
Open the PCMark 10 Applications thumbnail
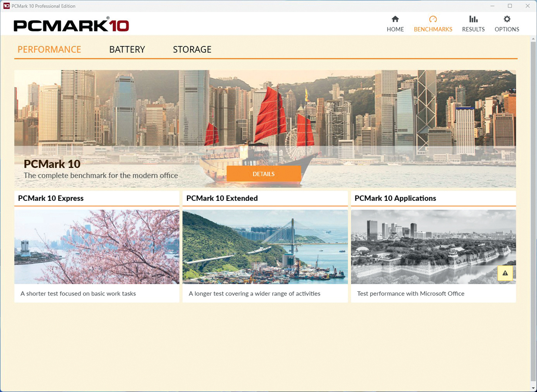pos(433,247)
